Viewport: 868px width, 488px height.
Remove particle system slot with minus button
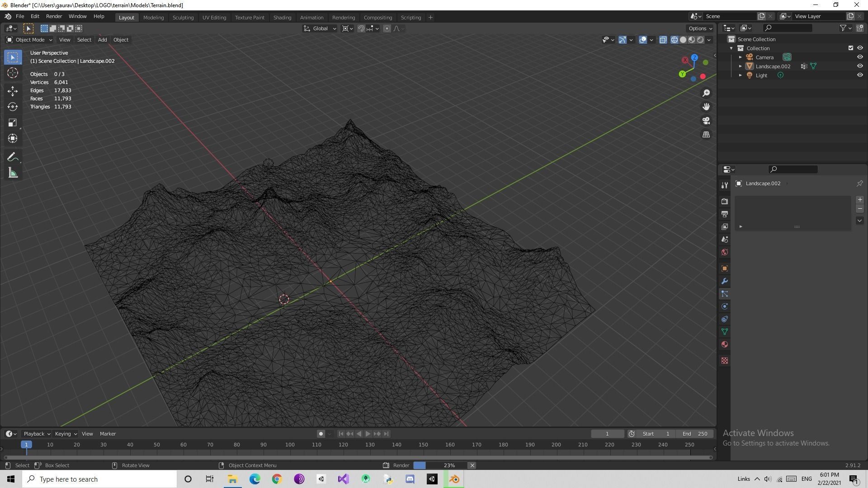(x=859, y=209)
